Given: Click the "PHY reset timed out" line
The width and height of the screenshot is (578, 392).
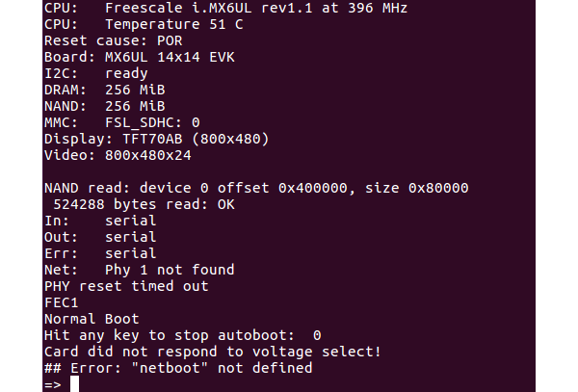Looking at the screenshot, I should pyautogui.click(x=125, y=286).
